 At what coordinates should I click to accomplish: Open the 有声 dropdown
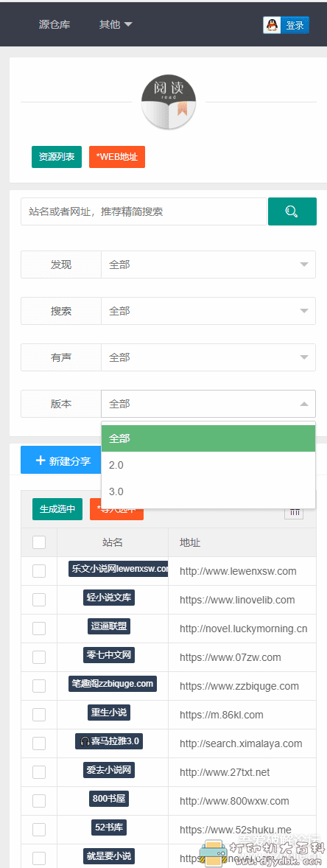pos(208,357)
